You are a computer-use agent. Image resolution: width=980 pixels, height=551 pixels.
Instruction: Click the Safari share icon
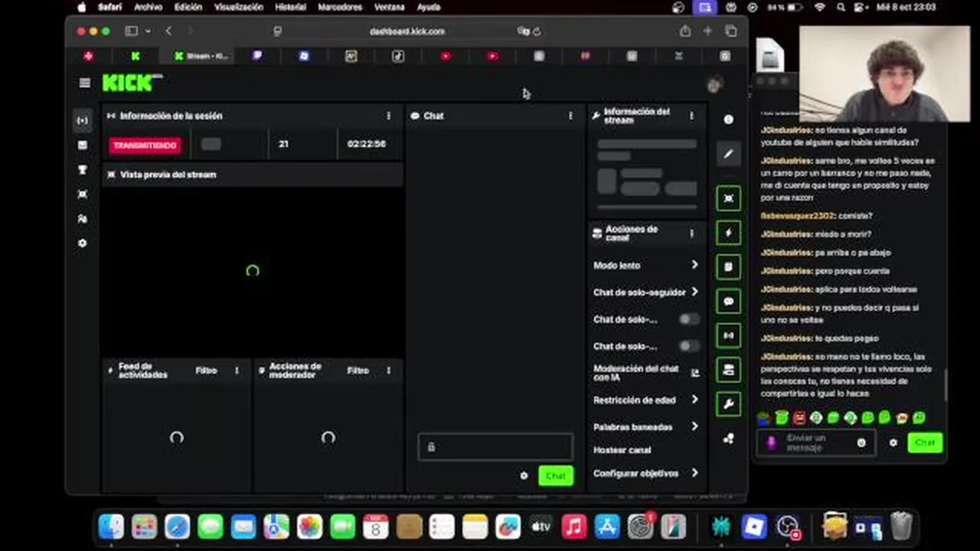pos(685,31)
